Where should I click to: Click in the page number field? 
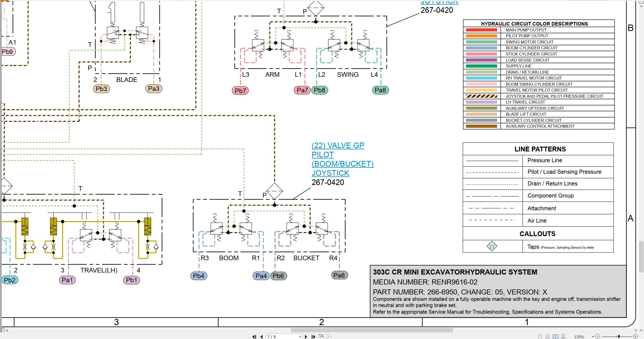[281, 337]
